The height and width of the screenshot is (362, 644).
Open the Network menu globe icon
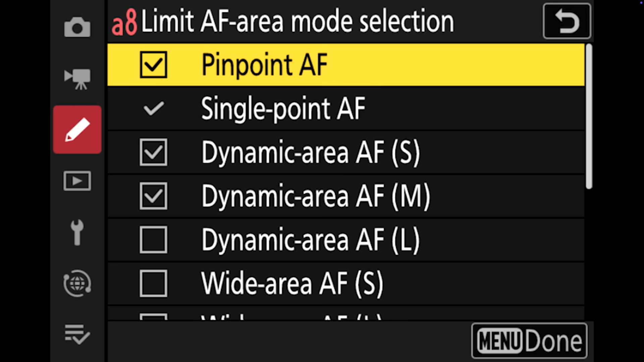(x=77, y=284)
